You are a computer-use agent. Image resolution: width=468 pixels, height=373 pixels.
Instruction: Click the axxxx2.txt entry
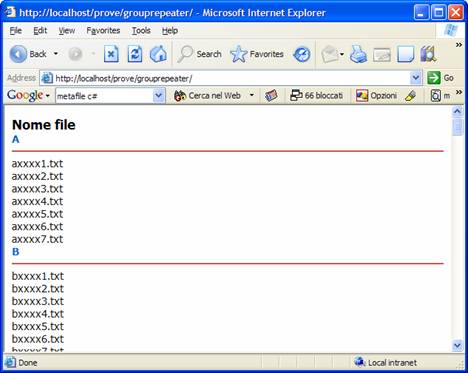pyautogui.click(x=37, y=176)
